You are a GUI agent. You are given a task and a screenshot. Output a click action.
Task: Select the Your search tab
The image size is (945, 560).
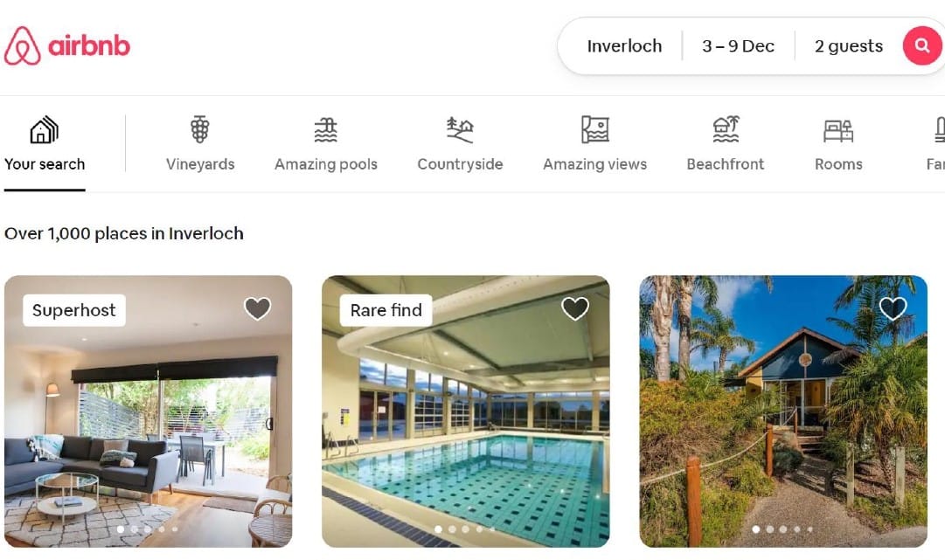[x=45, y=144]
